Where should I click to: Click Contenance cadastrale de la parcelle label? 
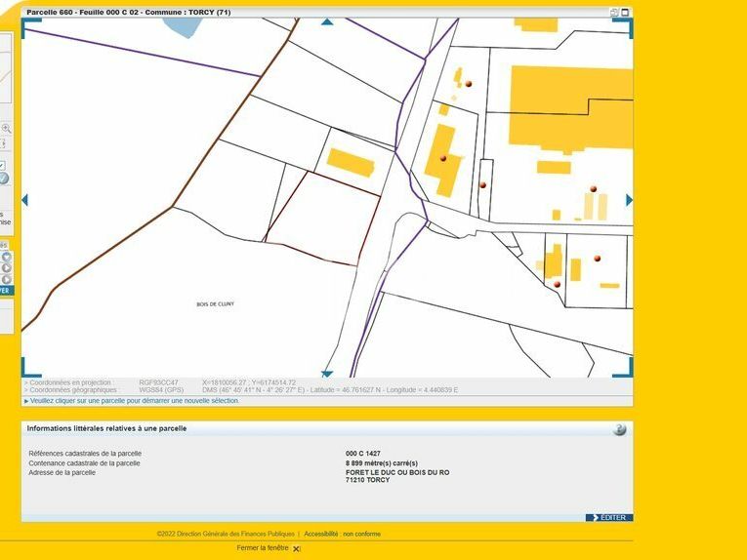click(x=84, y=463)
